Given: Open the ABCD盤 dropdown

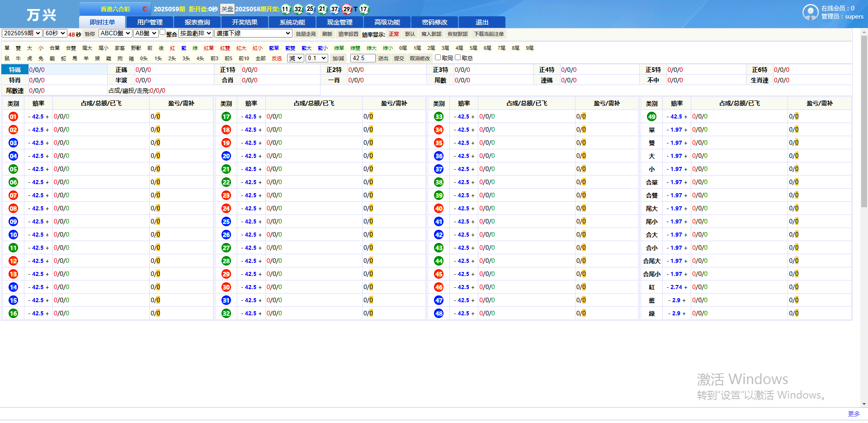Looking at the screenshot, I should click(x=115, y=33).
